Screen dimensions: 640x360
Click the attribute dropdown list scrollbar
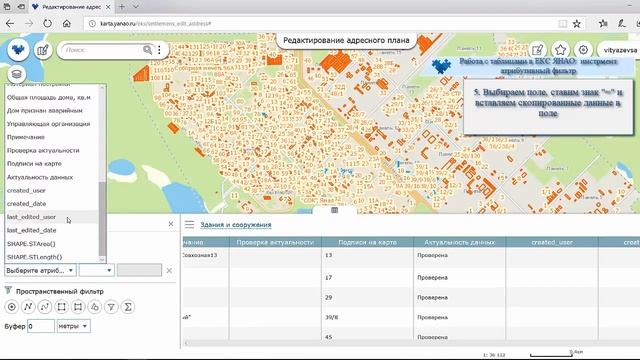pos(102,218)
